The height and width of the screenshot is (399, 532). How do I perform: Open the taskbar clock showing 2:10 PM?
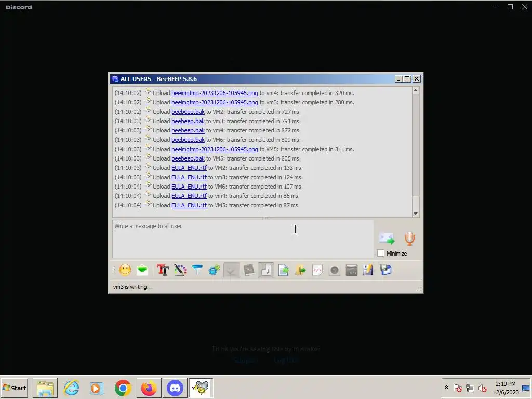click(x=506, y=388)
